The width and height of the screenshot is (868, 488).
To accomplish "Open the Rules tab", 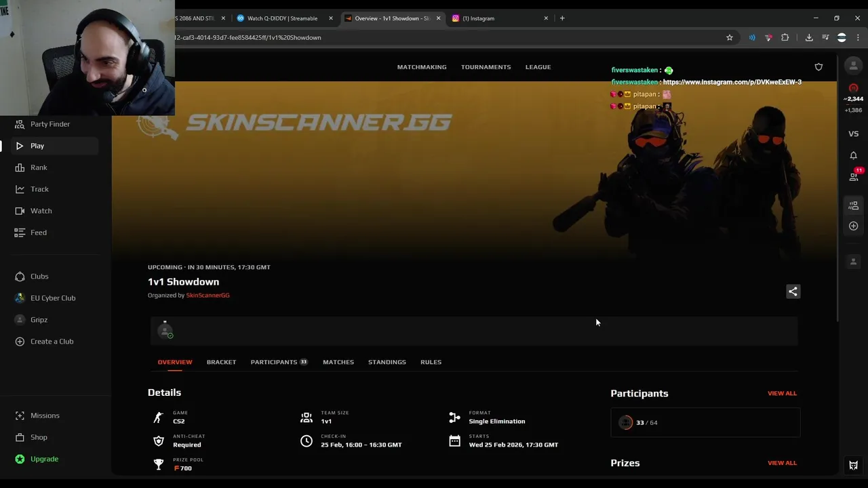I will pyautogui.click(x=431, y=362).
